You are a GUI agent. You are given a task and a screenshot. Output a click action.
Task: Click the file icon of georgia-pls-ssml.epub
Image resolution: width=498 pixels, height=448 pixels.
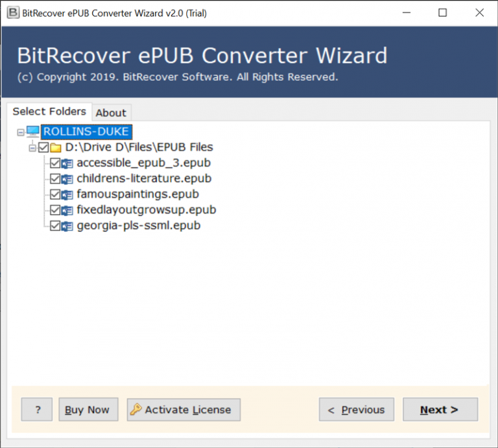(x=67, y=226)
